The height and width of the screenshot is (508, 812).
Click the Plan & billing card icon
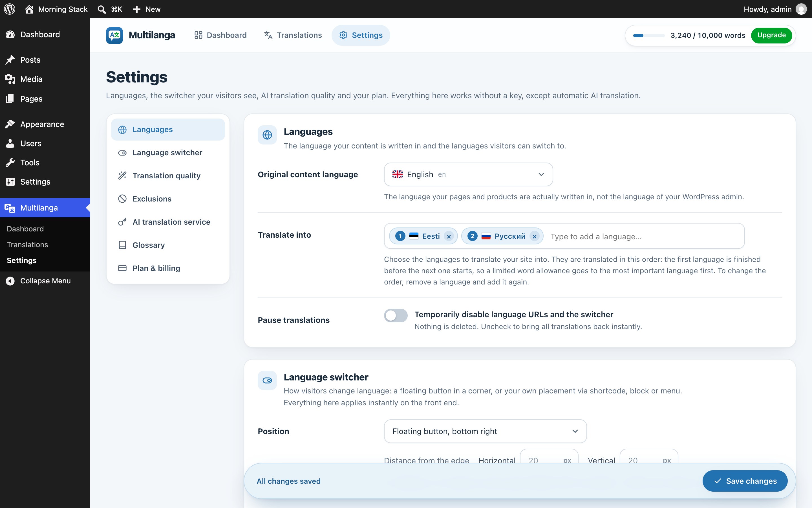tap(122, 268)
